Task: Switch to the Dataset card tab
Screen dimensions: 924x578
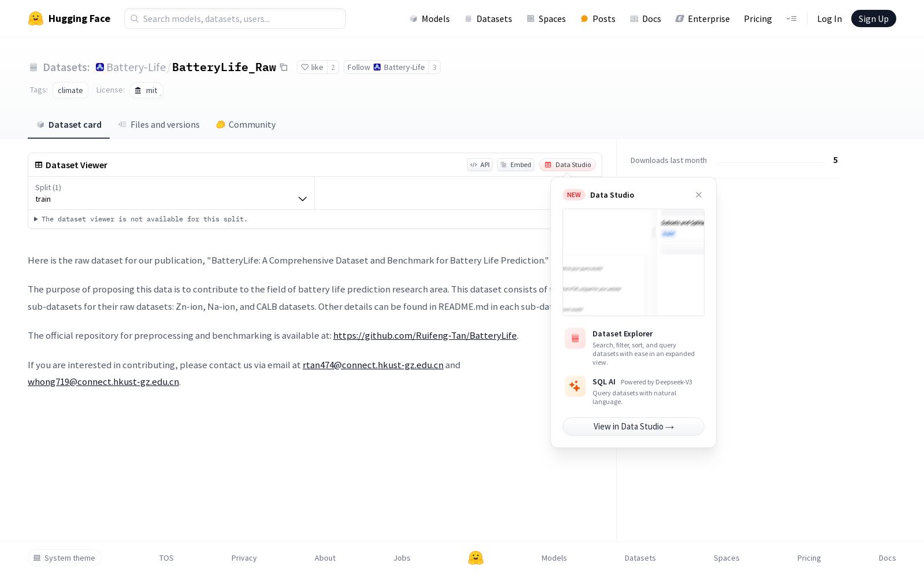Action: pyautogui.click(x=69, y=125)
